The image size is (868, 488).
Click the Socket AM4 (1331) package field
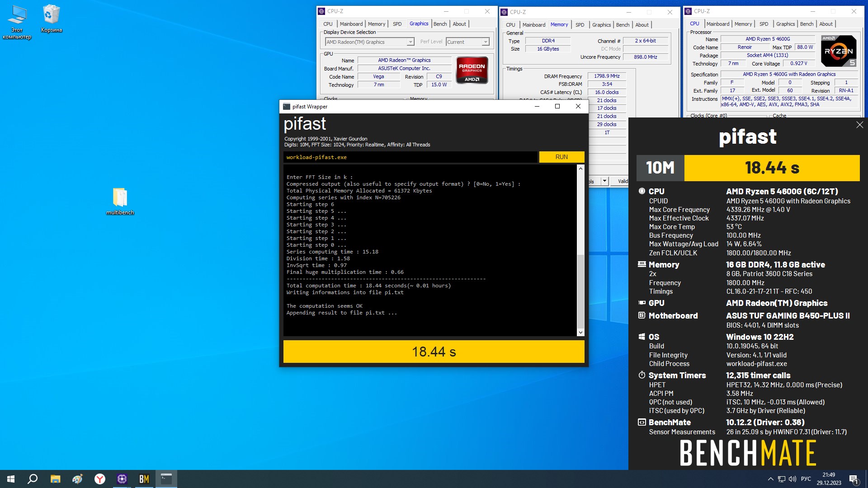[767, 55]
